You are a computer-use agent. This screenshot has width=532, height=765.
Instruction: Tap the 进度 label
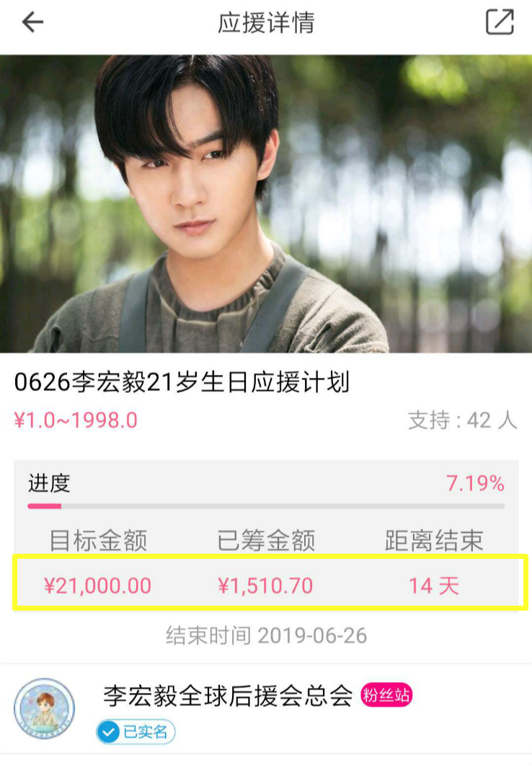49,484
